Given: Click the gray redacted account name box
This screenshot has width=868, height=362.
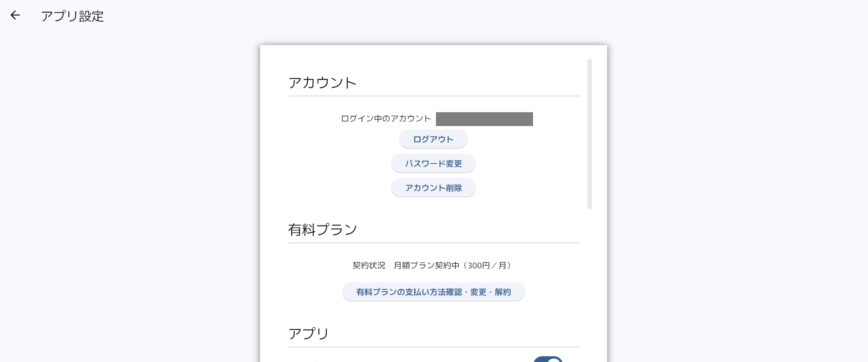Looking at the screenshot, I should click(x=484, y=119).
